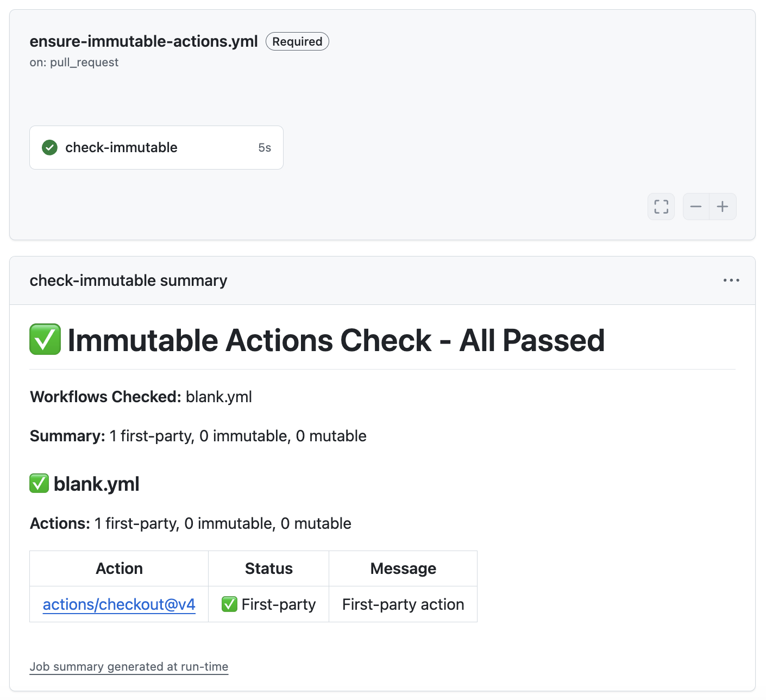Click the 'check-immutable summary' panel header
This screenshot has width=766, height=700.
point(128,280)
